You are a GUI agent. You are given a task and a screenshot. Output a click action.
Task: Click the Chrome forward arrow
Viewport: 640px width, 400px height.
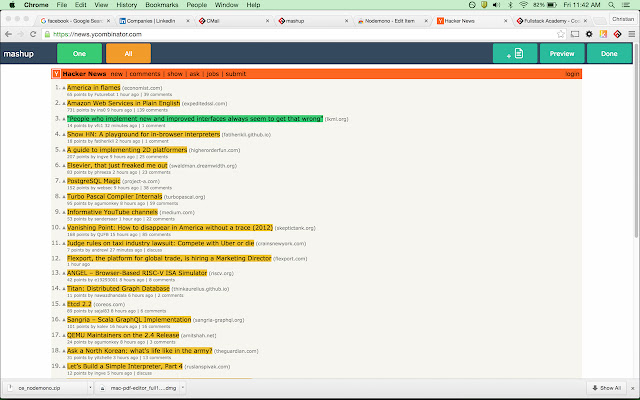(x=20, y=34)
